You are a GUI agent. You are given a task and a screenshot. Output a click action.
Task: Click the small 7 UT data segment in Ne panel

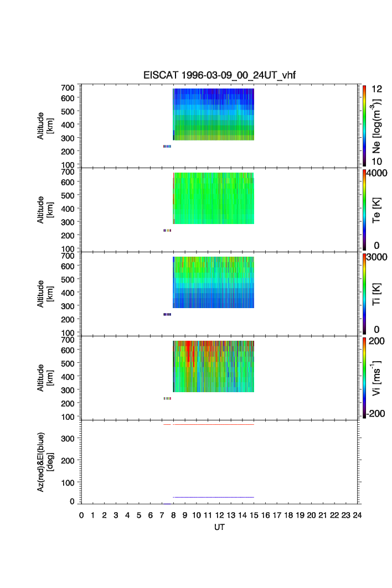[167, 146]
